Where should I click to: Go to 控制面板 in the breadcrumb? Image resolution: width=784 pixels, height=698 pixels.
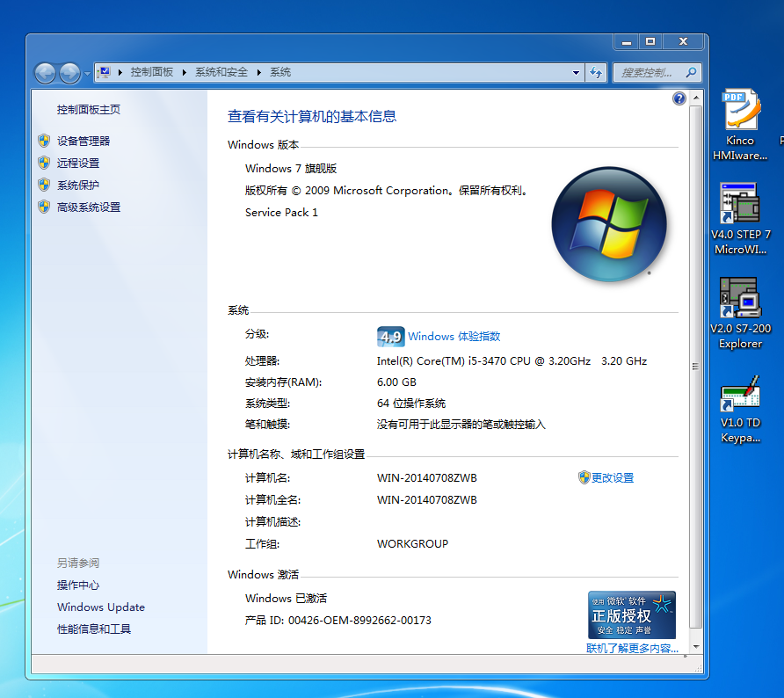click(x=152, y=72)
